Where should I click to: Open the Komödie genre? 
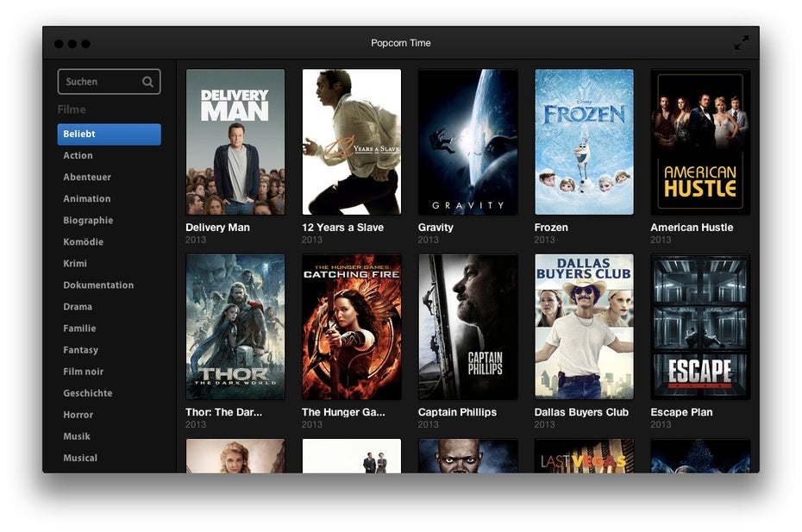point(84,242)
